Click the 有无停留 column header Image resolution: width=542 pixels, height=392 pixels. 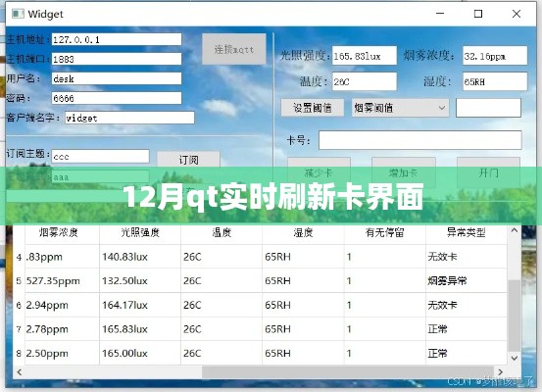tap(385, 232)
